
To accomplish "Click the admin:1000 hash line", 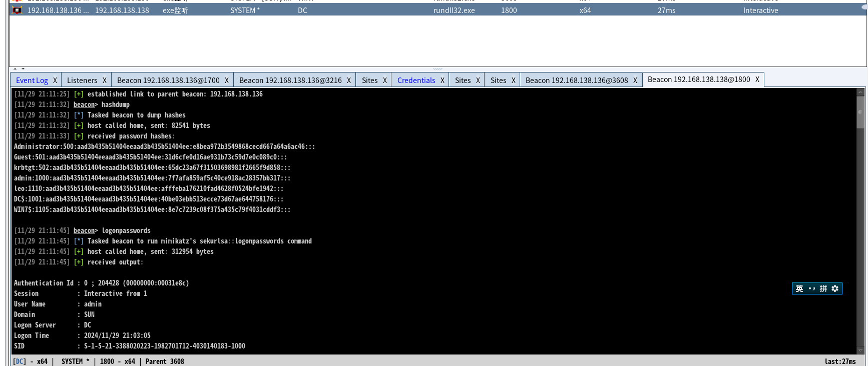I will (x=152, y=178).
